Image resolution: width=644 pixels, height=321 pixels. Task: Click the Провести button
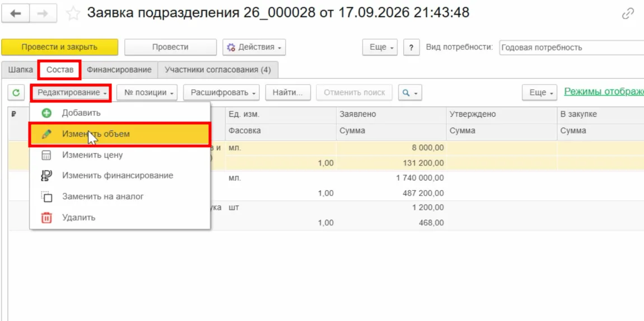pos(170,47)
